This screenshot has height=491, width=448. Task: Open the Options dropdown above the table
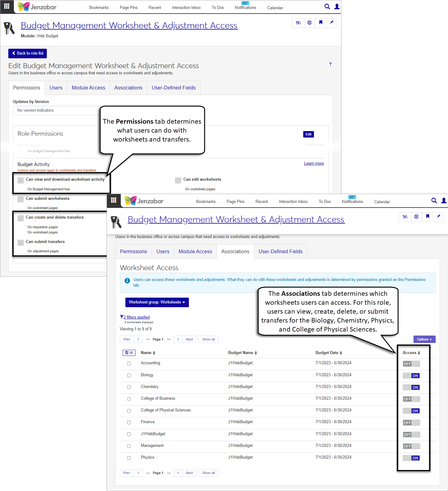tap(425, 339)
